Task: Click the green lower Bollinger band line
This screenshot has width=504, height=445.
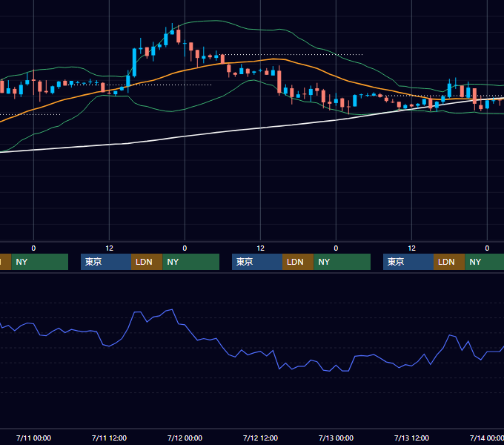Action: coord(170,111)
